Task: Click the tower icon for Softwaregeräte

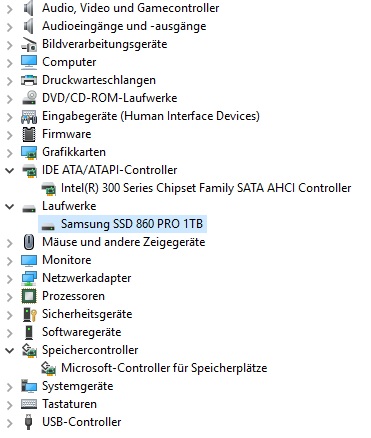Action: 29,332
